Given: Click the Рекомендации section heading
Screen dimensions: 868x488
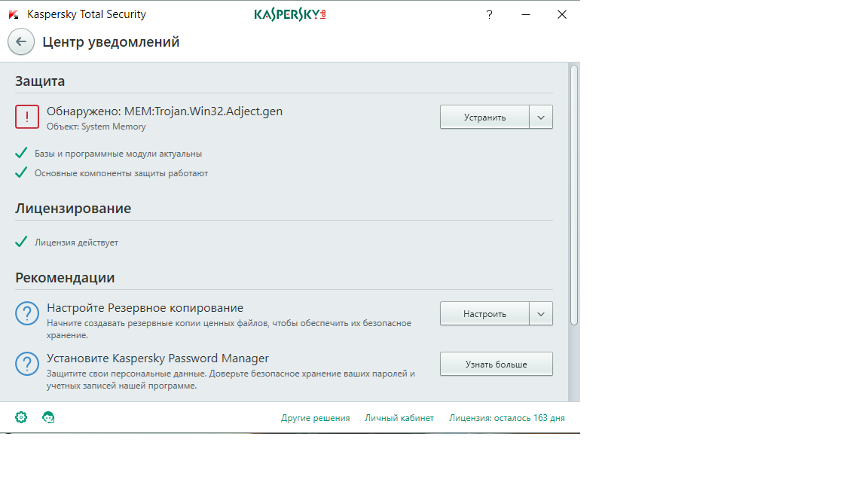Looking at the screenshot, I should 65,277.
